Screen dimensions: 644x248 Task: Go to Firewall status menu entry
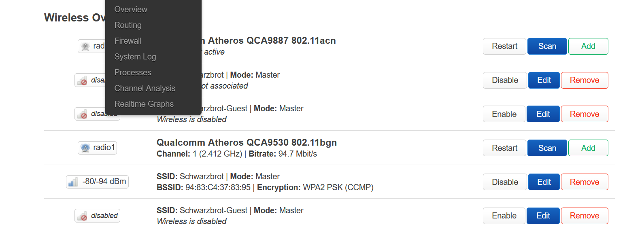coord(128,41)
